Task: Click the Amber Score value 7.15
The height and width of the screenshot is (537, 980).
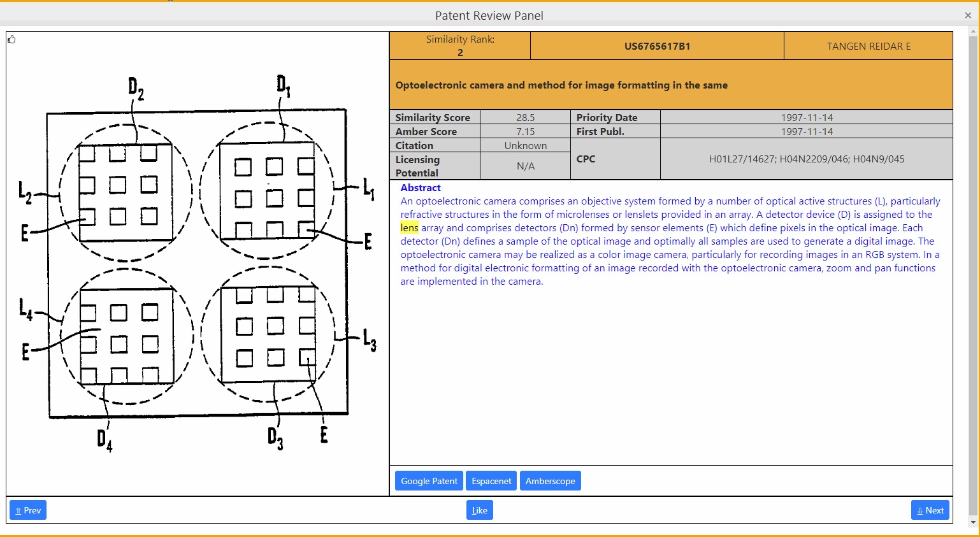Action: (525, 131)
